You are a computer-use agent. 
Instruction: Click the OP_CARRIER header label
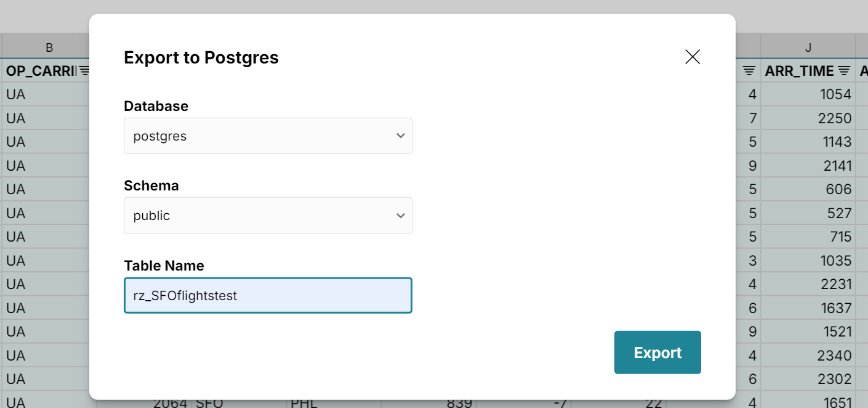40,70
